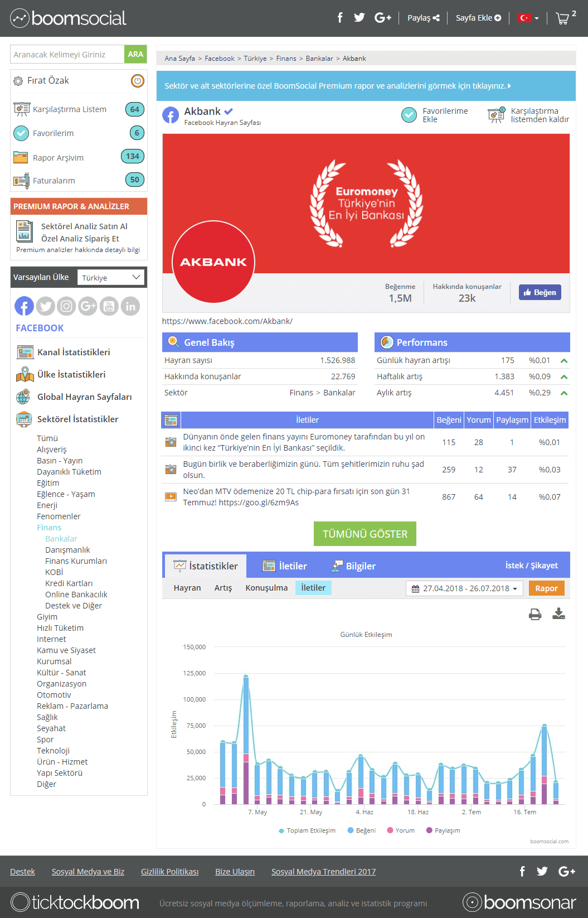Image resolution: width=588 pixels, height=918 pixels.
Task: Switch to the Bilgiler tab
Action: tap(353, 566)
